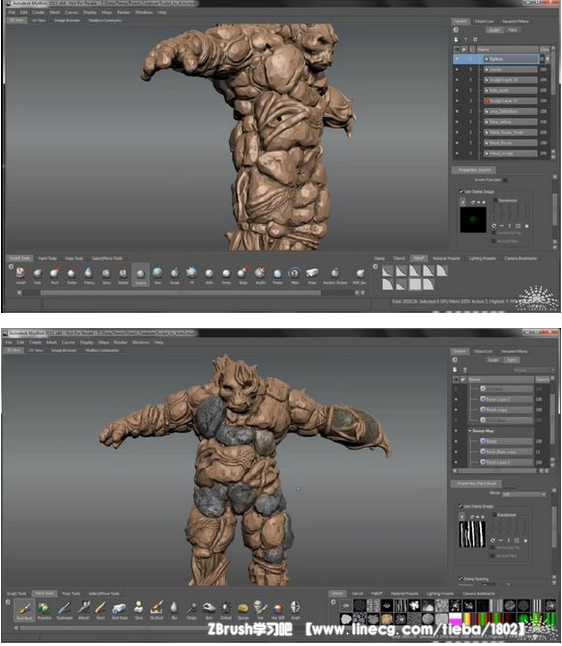Select Imprint sculpt tool in upper window

click(x=140, y=275)
